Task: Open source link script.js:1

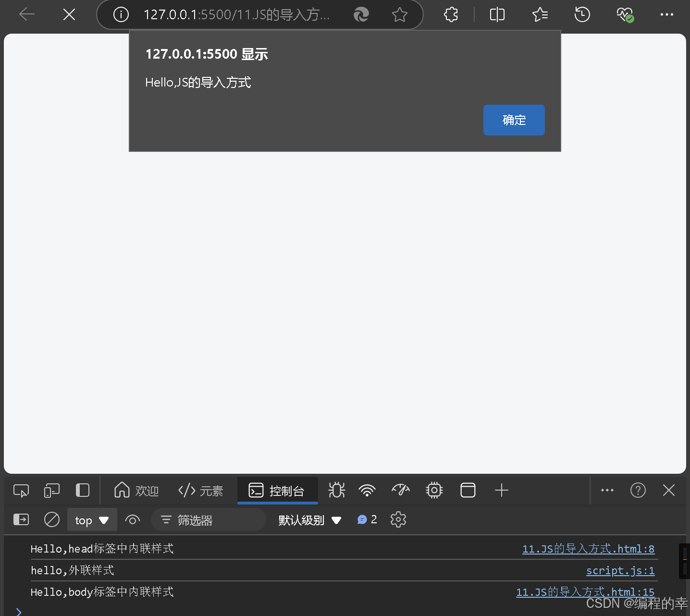Action: coord(620,570)
